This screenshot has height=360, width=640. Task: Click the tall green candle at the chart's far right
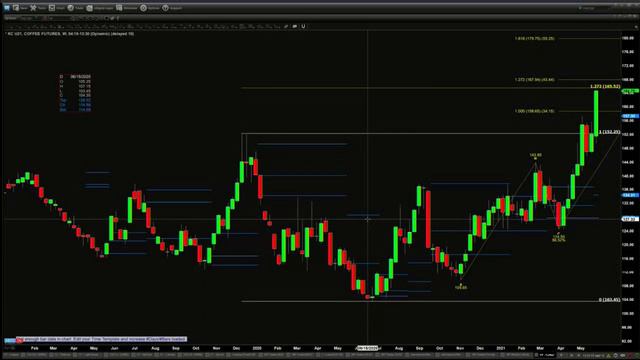pos(596,113)
